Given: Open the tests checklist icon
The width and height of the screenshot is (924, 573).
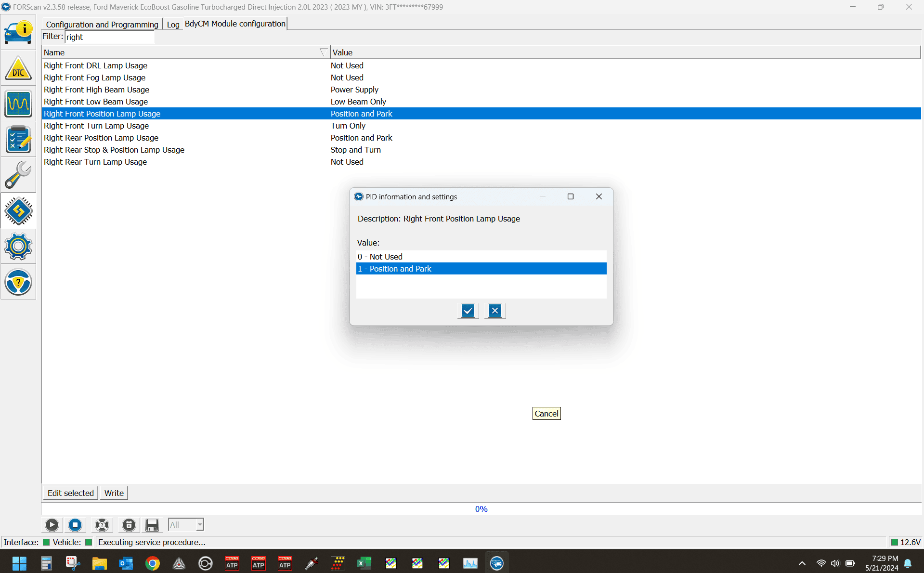Looking at the screenshot, I should 18,140.
